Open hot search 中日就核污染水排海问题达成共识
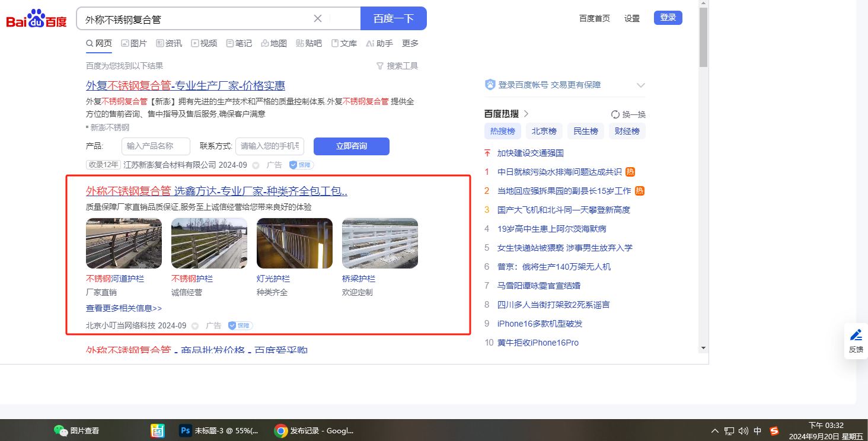This screenshot has width=868, height=441. pos(560,172)
